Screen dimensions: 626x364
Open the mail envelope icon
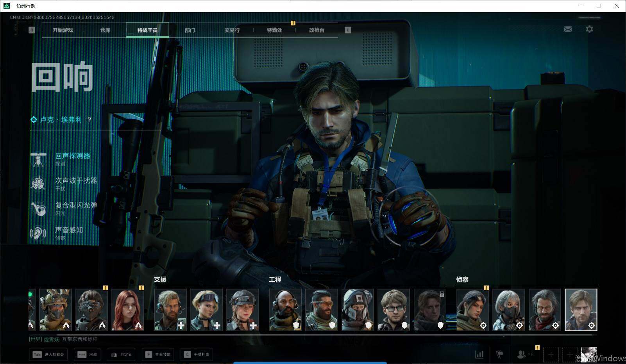pyautogui.click(x=568, y=29)
